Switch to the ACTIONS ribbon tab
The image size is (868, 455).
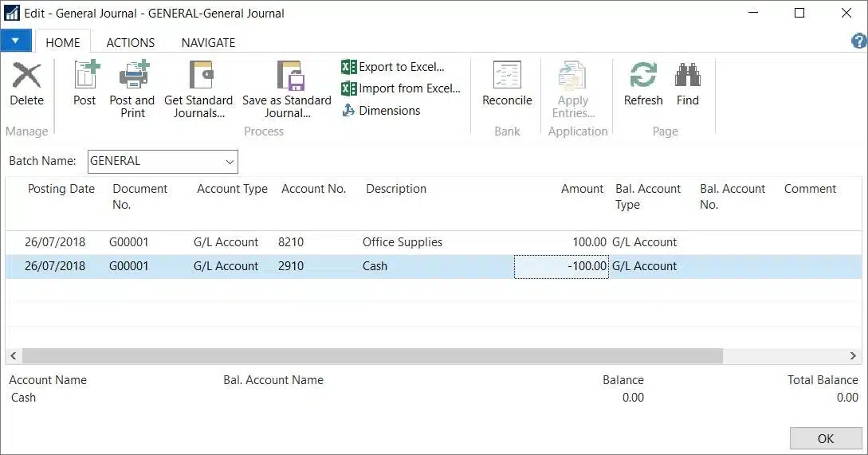click(131, 43)
